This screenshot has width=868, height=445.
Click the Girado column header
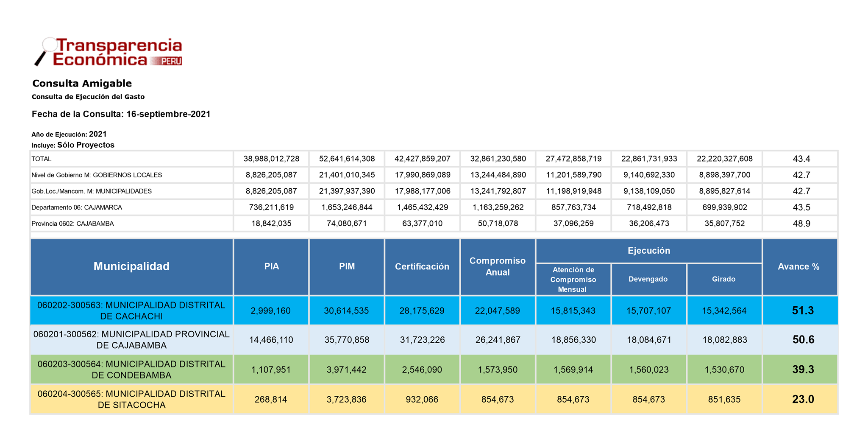click(723, 279)
